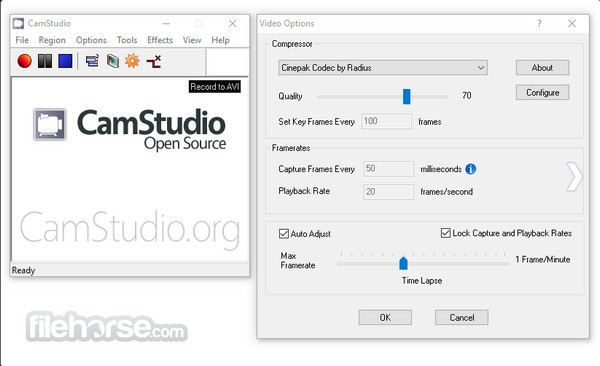The image size is (600, 366).
Task: Open the View menu
Action: pyautogui.click(x=192, y=40)
